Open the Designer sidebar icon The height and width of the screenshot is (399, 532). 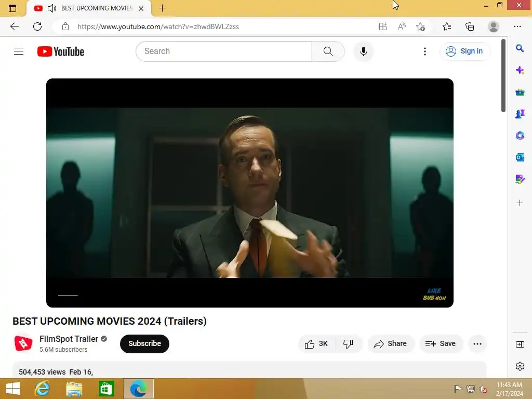(520, 179)
